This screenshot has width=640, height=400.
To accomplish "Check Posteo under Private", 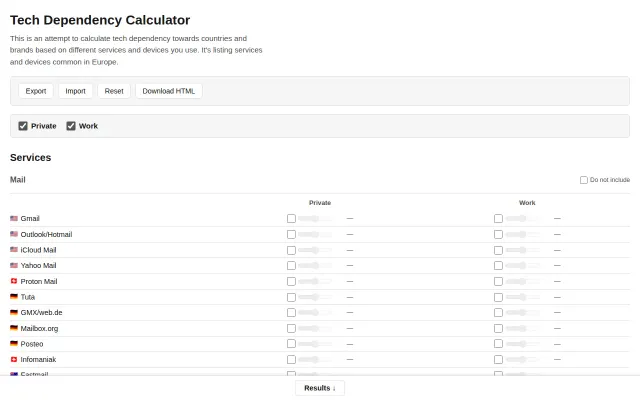I will pyautogui.click(x=291, y=344).
